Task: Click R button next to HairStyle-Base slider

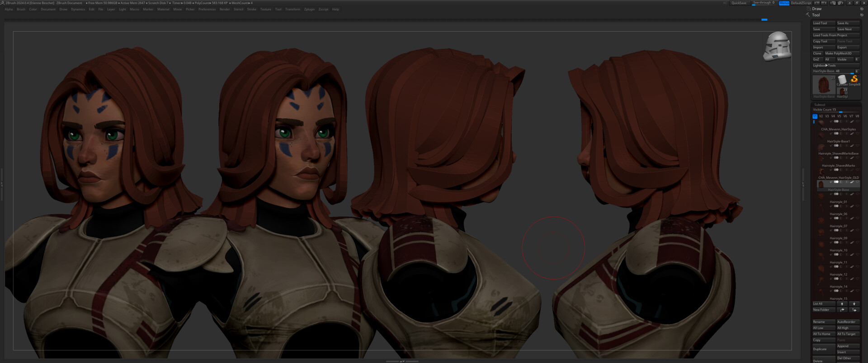Action: (x=857, y=71)
